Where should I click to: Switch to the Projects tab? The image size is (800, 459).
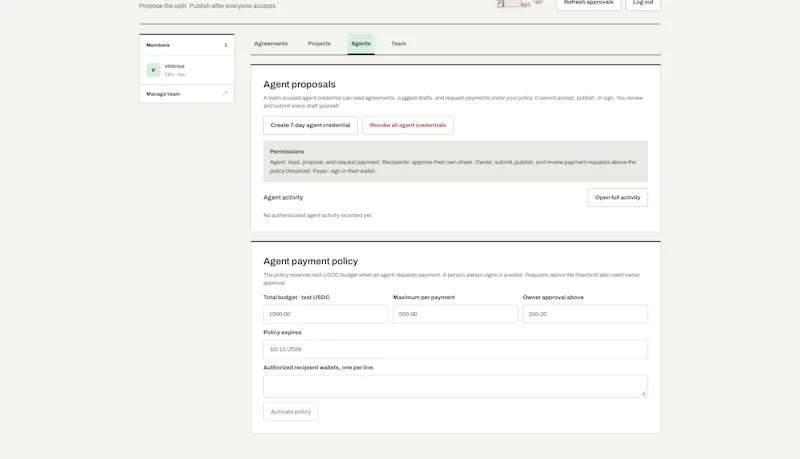click(319, 44)
